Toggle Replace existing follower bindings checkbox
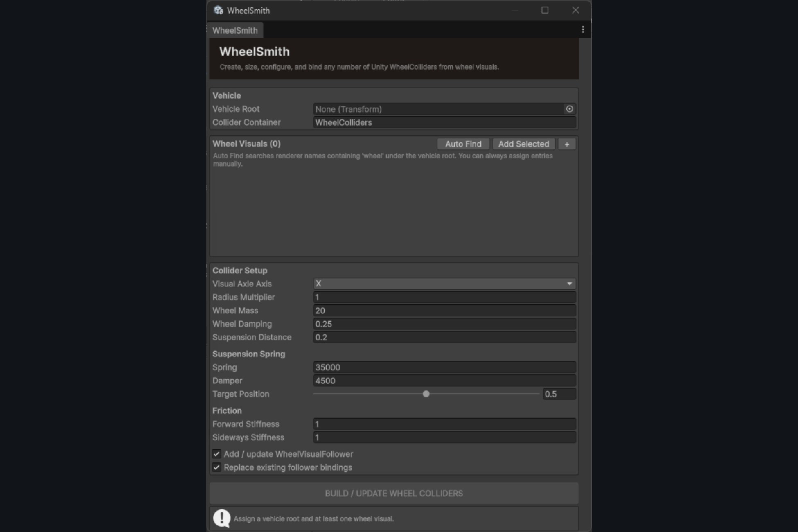This screenshot has height=532, width=798. click(216, 467)
